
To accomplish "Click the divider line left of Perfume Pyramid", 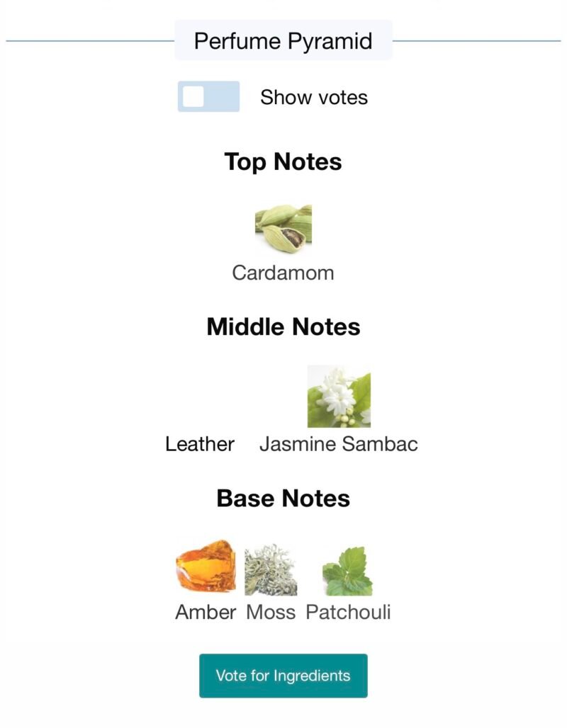I will point(90,41).
